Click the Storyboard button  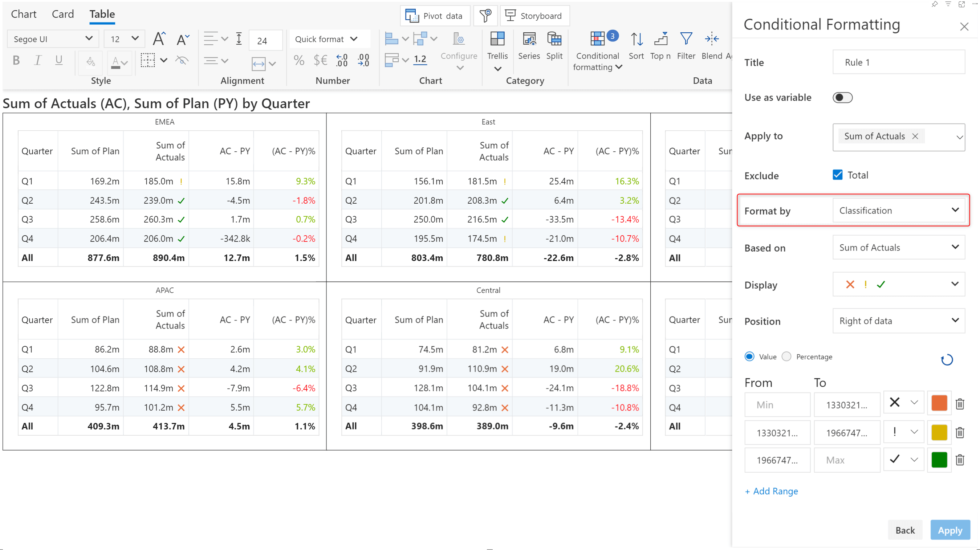pyautogui.click(x=534, y=16)
